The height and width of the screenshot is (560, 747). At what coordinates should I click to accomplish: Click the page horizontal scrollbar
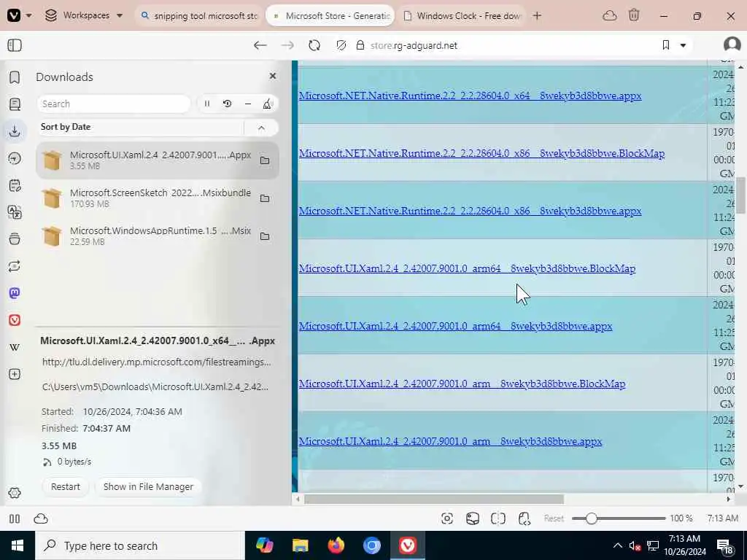pyautogui.click(x=434, y=499)
